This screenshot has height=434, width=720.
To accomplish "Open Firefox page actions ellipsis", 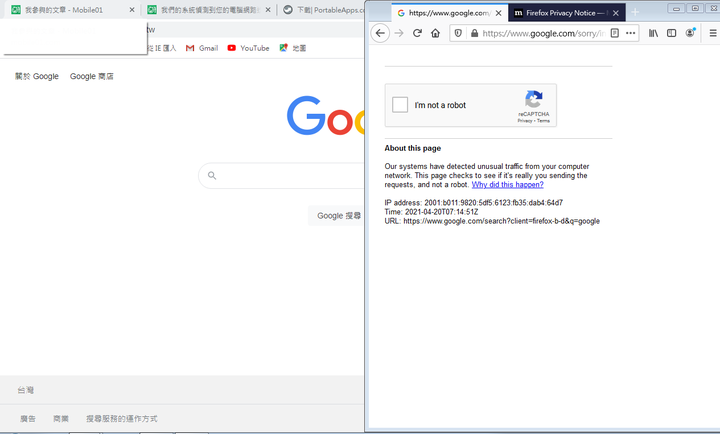I will [630, 33].
